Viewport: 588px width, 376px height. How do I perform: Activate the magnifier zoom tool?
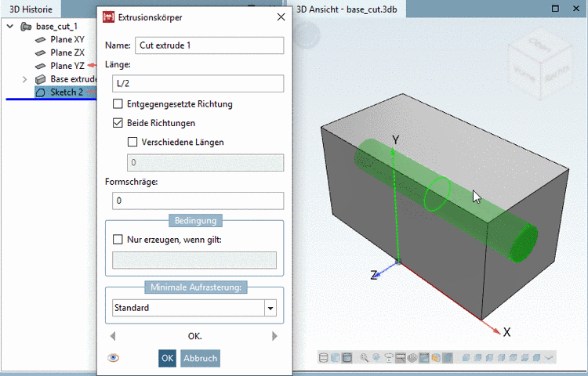pos(364,358)
